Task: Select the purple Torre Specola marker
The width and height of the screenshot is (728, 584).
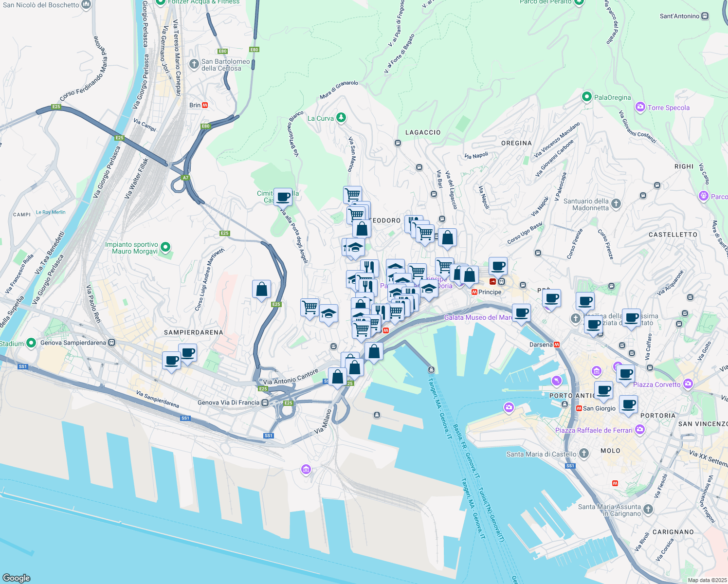Action: pyautogui.click(x=640, y=107)
